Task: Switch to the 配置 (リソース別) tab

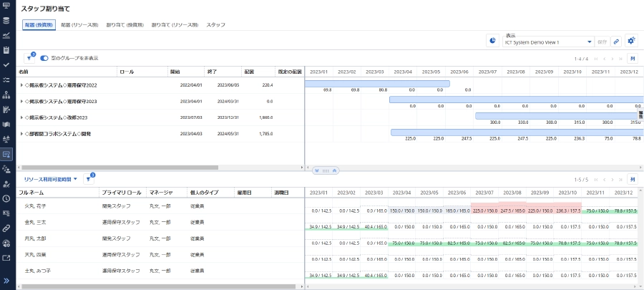Action: tap(80, 24)
